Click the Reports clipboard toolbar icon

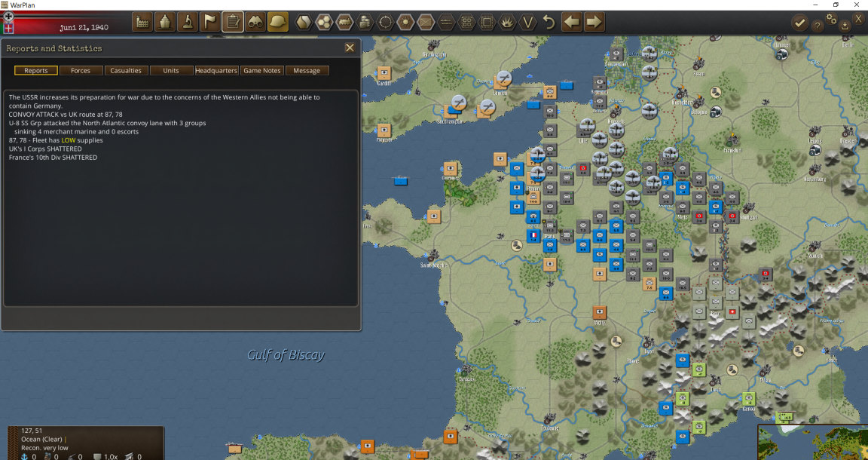click(233, 22)
